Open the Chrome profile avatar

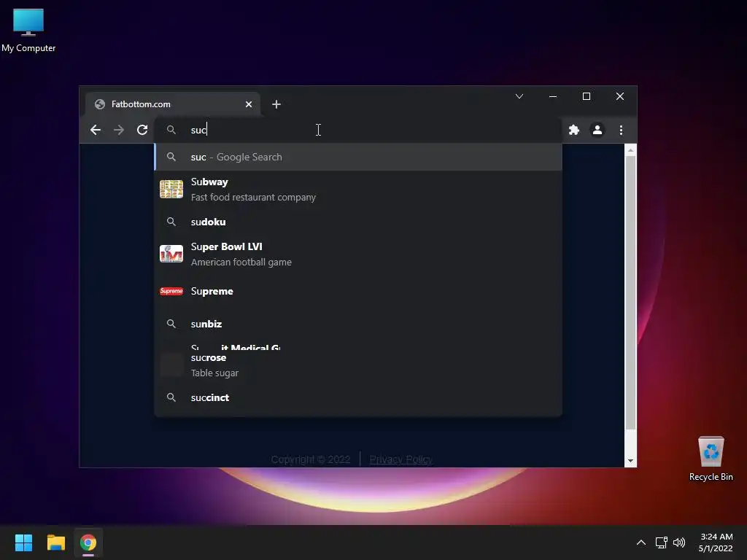[x=597, y=130]
